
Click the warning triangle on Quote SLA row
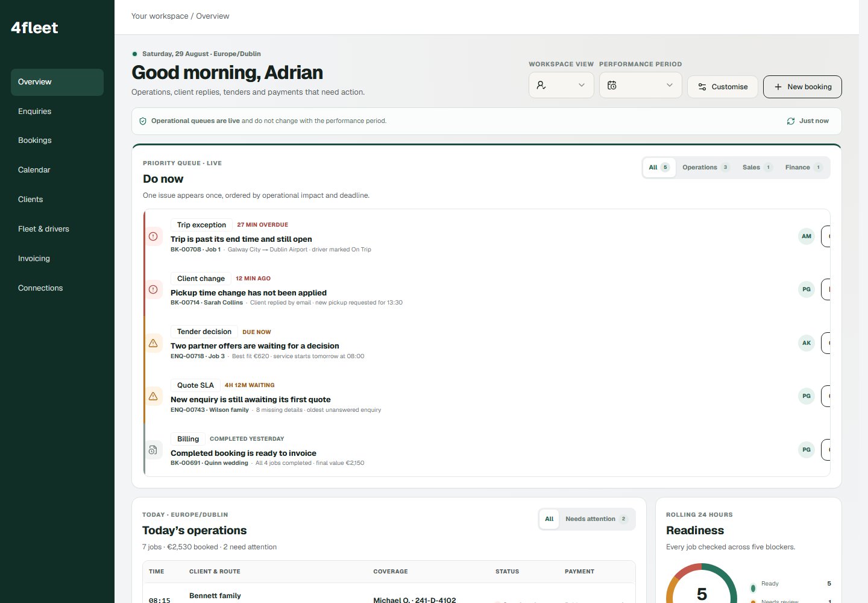tap(153, 396)
